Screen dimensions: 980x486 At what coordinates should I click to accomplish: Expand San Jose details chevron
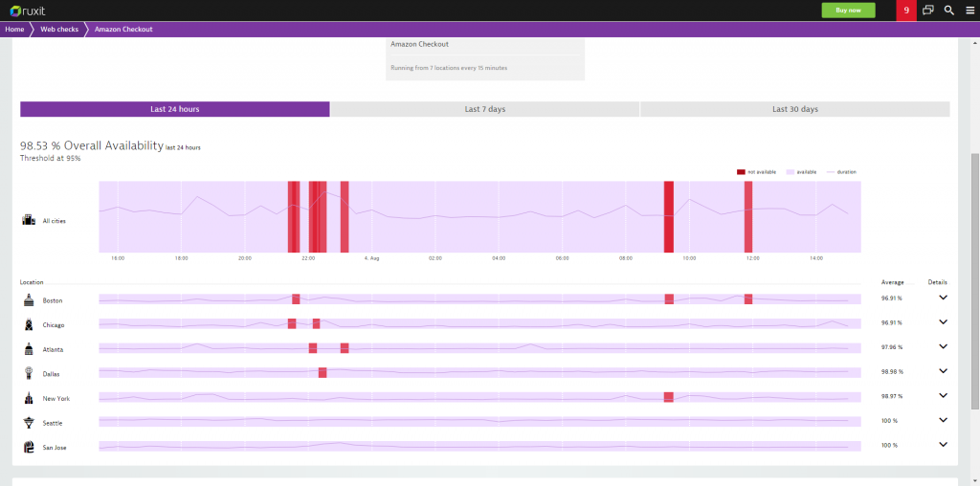click(943, 444)
